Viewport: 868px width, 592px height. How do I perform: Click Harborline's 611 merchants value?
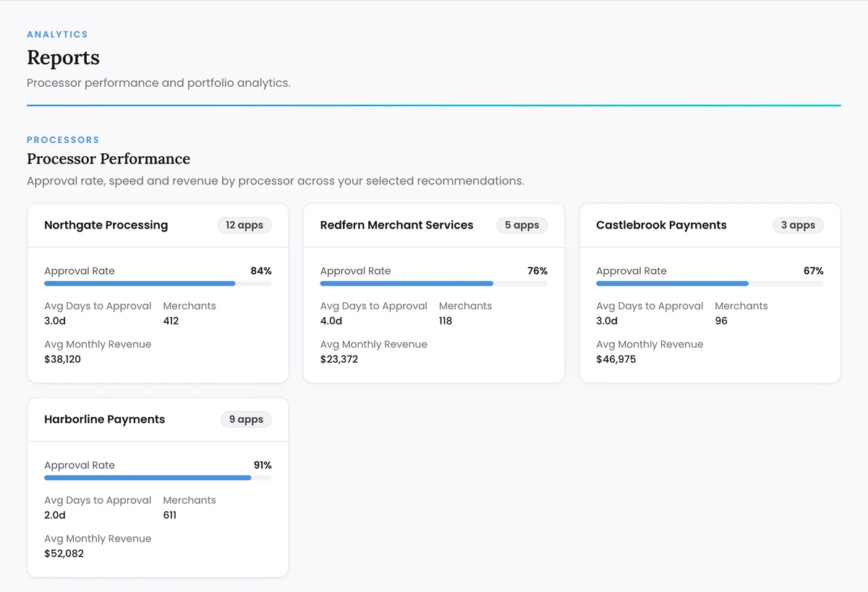coord(170,515)
